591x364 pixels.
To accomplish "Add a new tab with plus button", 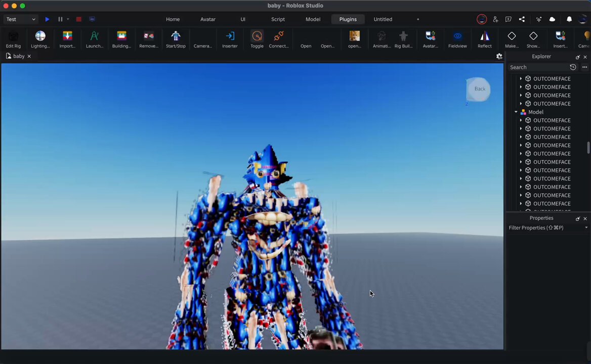I will point(418,19).
